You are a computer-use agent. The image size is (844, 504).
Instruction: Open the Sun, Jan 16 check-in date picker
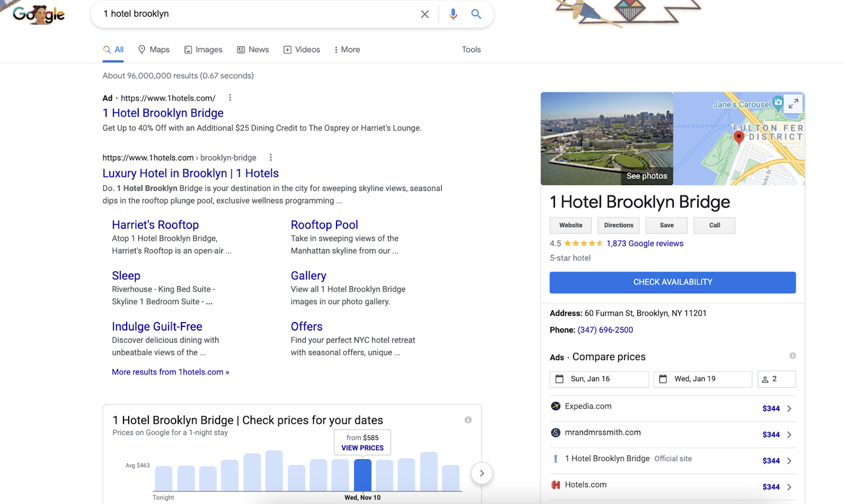599,379
